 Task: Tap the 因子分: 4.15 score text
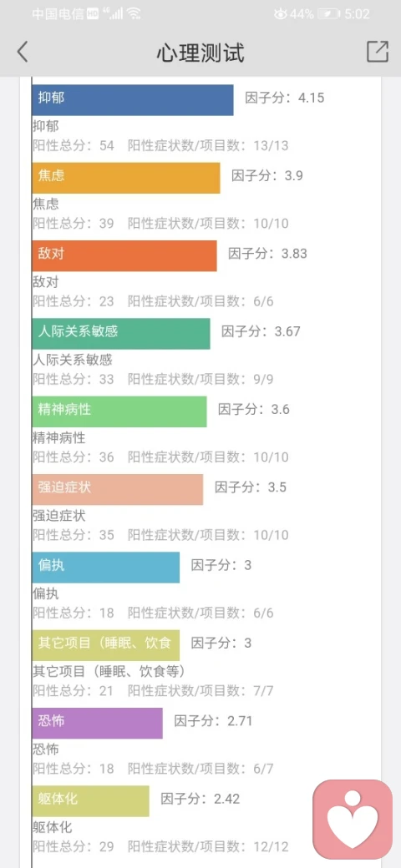click(x=285, y=98)
